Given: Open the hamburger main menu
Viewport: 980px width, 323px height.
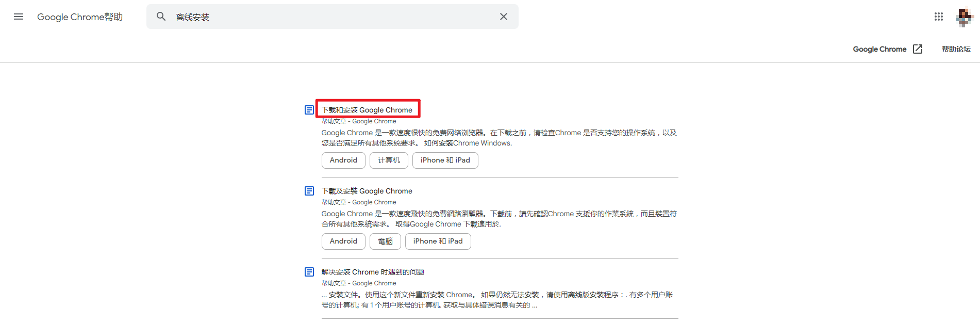Looking at the screenshot, I should pyautogui.click(x=19, y=17).
